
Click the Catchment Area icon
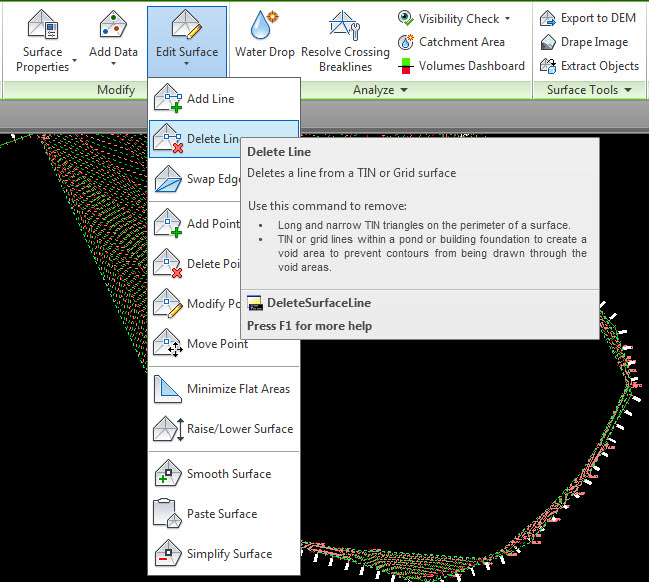tap(406, 42)
